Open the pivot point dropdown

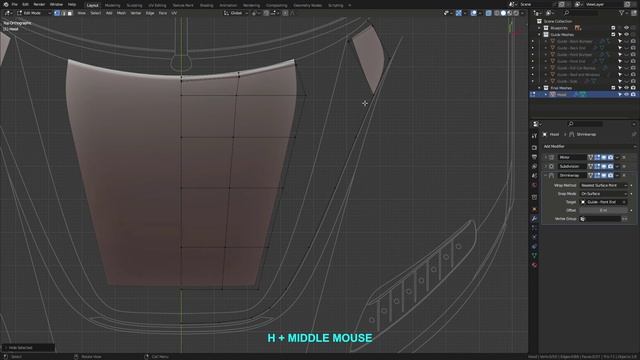click(x=256, y=13)
